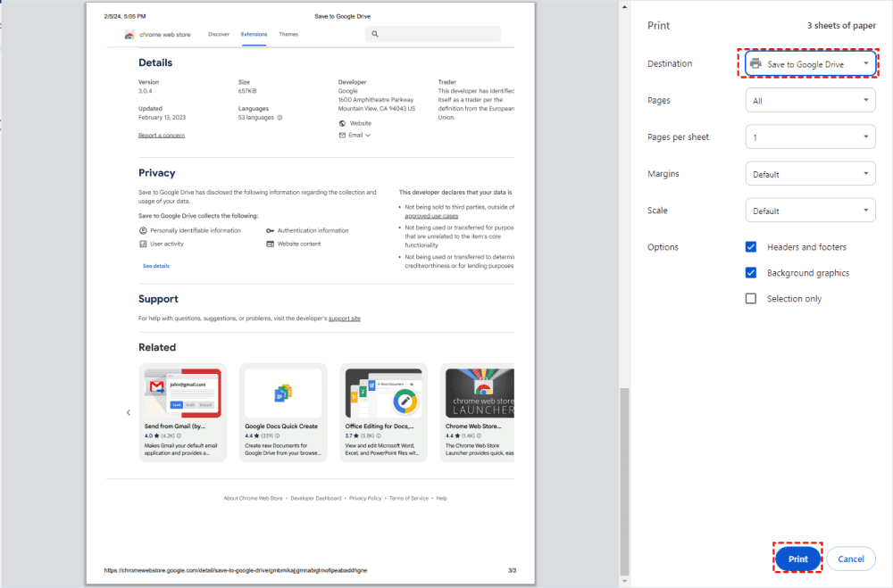This screenshot has height=588, width=893.
Task: Open the About Chrome Web Store footer link
Action: pyautogui.click(x=253, y=499)
